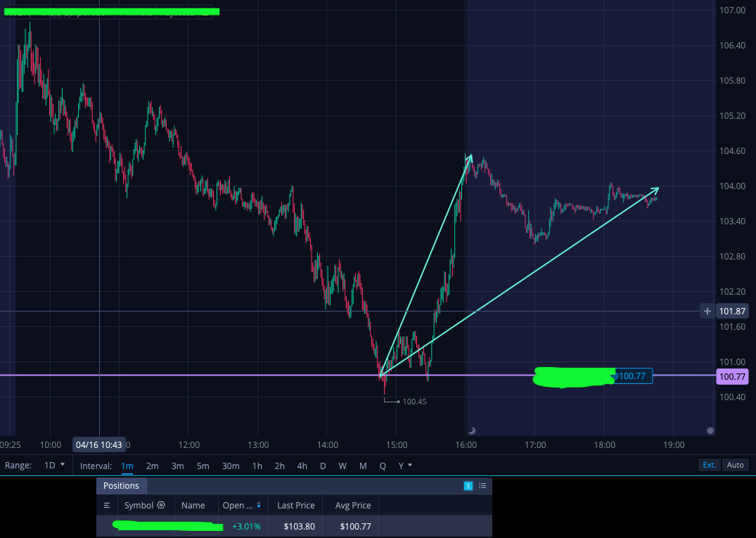756x538 pixels.
Task: Click the 107.00 price axis label
Action: 732,10
